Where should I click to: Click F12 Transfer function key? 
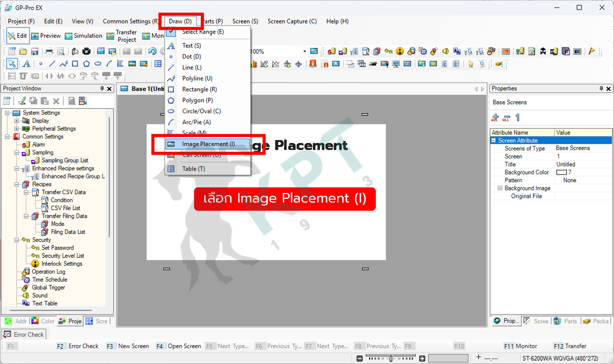[x=570, y=346]
